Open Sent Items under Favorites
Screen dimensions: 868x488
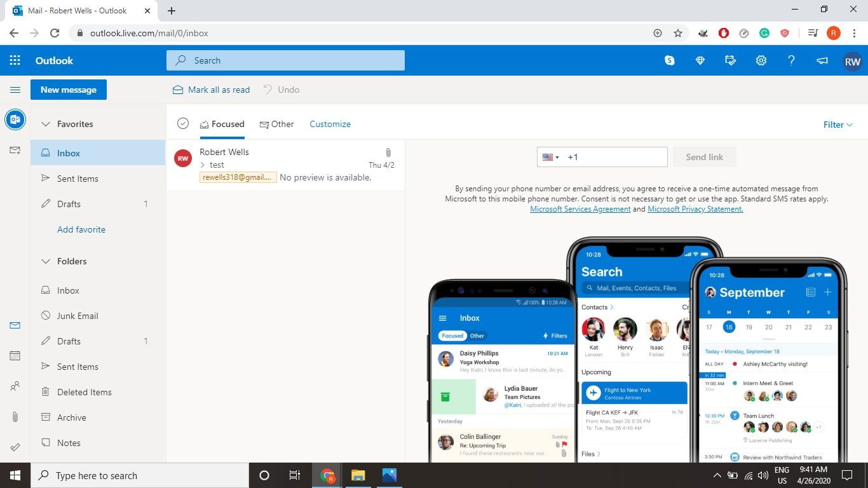point(98,179)
